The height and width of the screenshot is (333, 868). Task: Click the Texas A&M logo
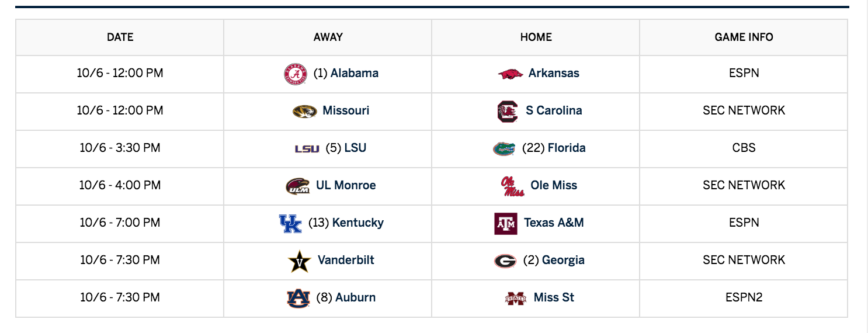(x=505, y=223)
